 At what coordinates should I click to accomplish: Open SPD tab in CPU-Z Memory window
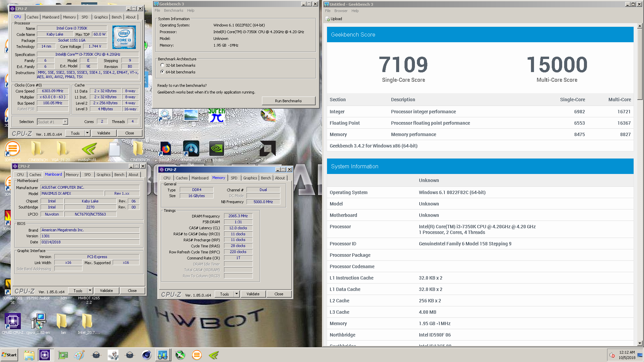(234, 178)
